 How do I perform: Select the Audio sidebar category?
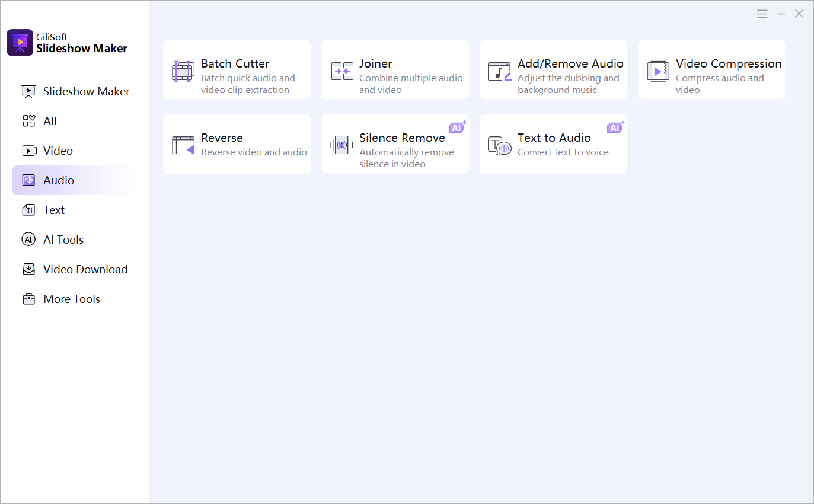58,180
